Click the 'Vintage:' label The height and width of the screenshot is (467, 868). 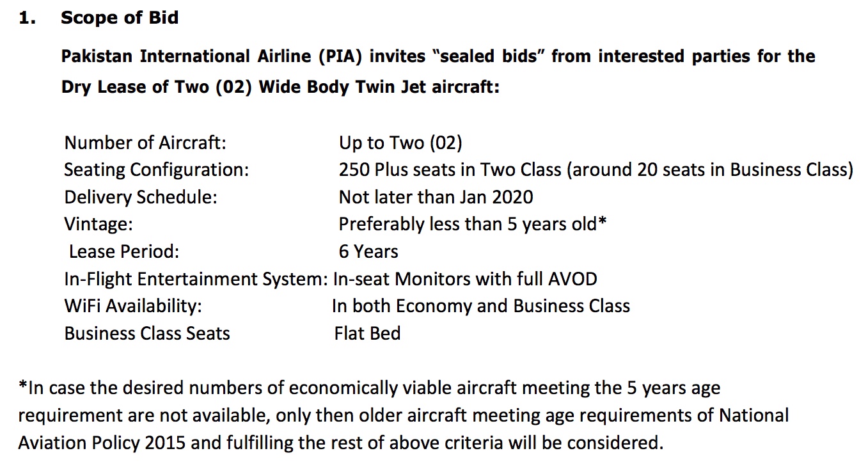pos(98,225)
